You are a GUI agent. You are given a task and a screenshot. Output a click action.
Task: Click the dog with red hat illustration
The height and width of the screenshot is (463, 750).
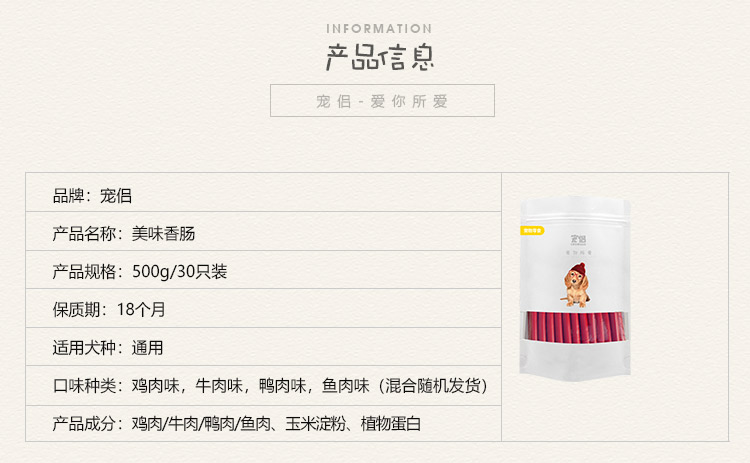point(576,285)
